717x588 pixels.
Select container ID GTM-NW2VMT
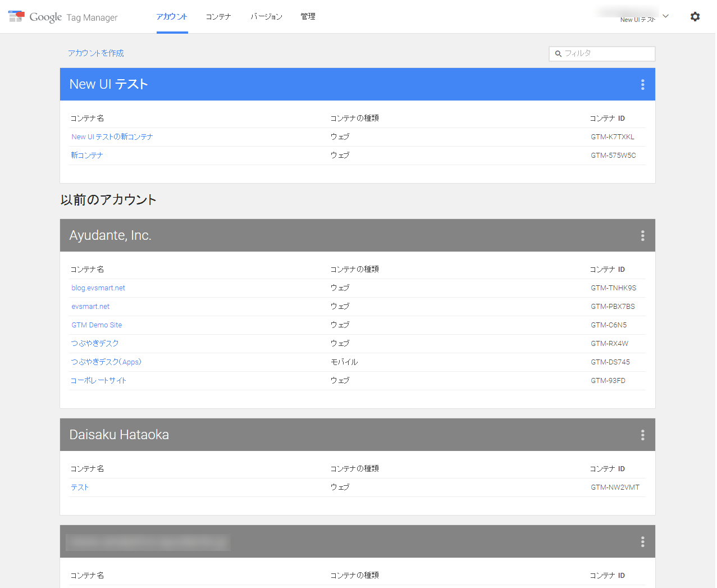coord(615,487)
